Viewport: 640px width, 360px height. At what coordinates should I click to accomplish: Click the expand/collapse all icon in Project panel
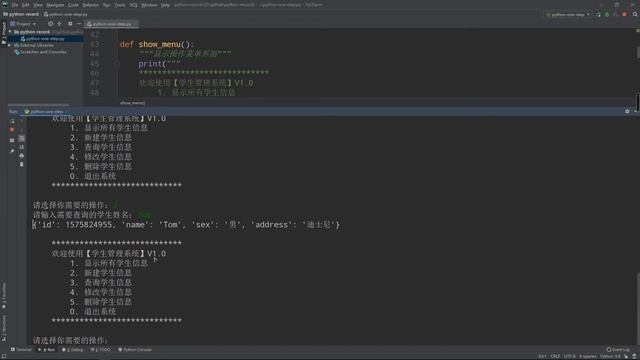click(60, 24)
